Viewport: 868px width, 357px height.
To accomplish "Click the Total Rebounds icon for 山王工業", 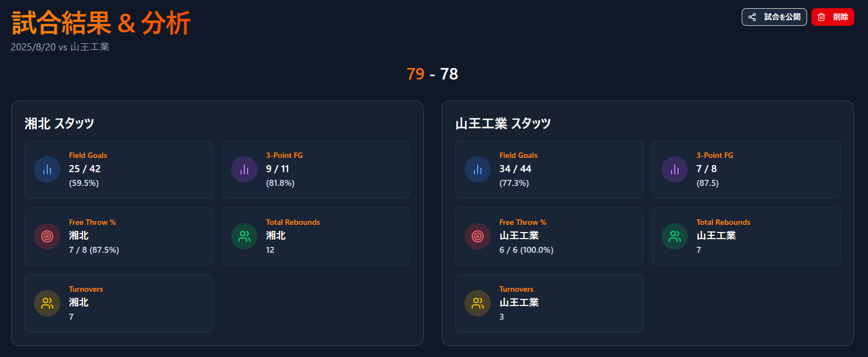I will click(674, 236).
